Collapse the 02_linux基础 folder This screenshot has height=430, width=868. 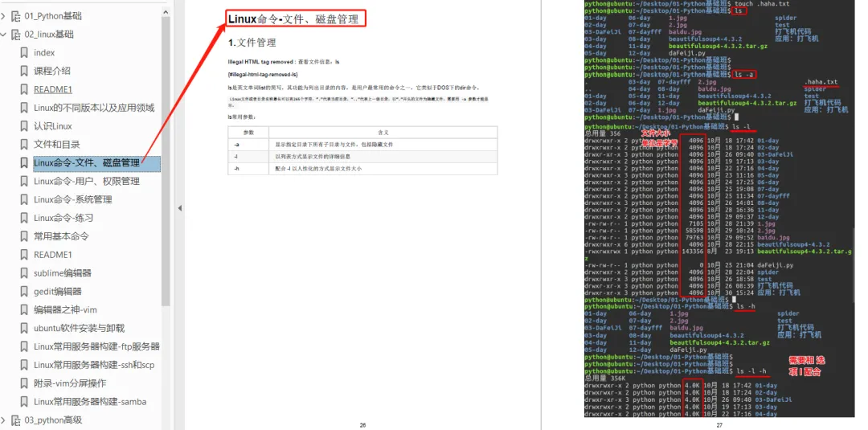[x=3, y=35]
